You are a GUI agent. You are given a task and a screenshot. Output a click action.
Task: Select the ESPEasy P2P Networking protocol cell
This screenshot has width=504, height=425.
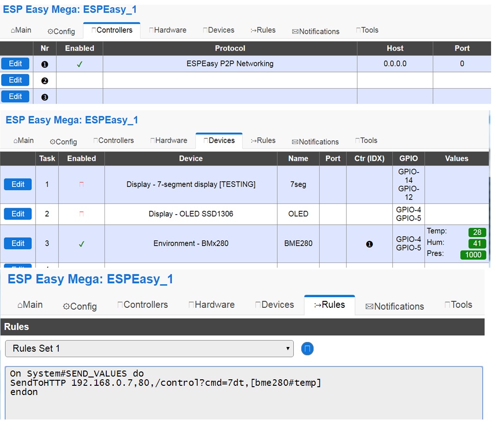(230, 64)
